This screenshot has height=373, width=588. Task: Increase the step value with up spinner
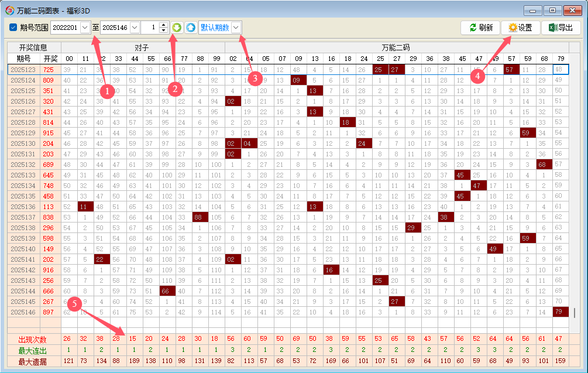tap(164, 25)
